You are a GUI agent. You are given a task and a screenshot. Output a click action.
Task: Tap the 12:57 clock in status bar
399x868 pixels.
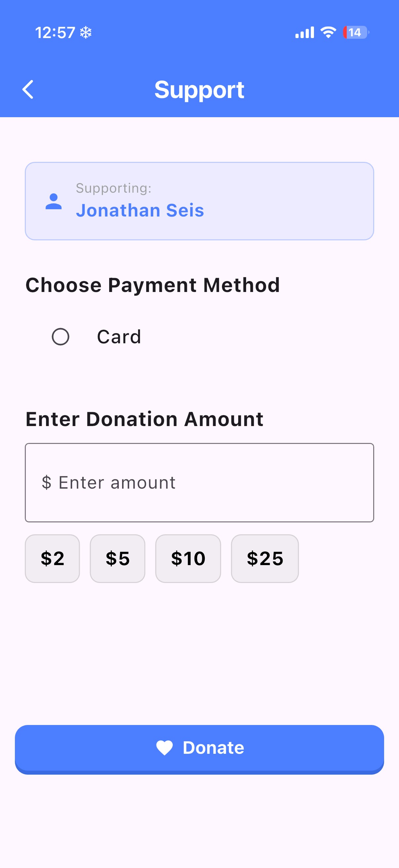coord(55,33)
